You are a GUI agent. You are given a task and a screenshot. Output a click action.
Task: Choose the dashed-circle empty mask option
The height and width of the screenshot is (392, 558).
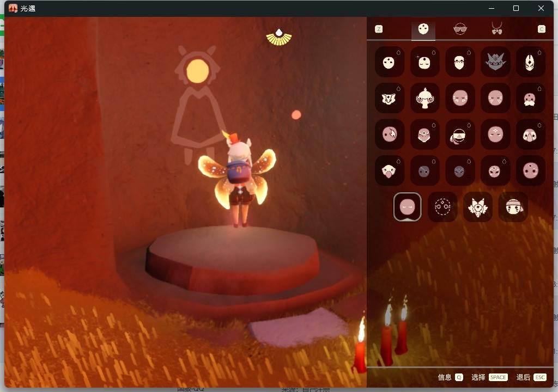point(442,207)
